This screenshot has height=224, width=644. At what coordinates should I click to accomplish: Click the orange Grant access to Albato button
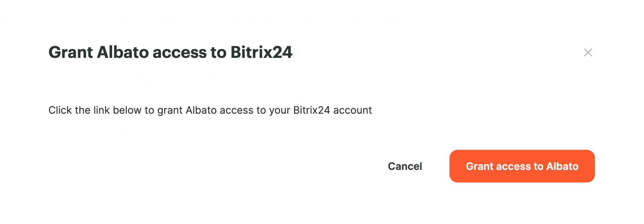[x=522, y=166]
